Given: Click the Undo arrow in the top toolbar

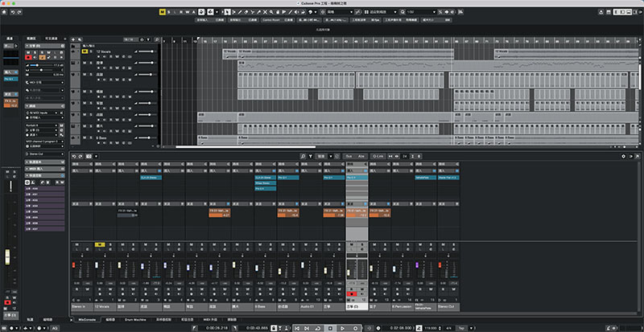Looking at the screenshot, I should pyautogui.click(x=13, y=12).
